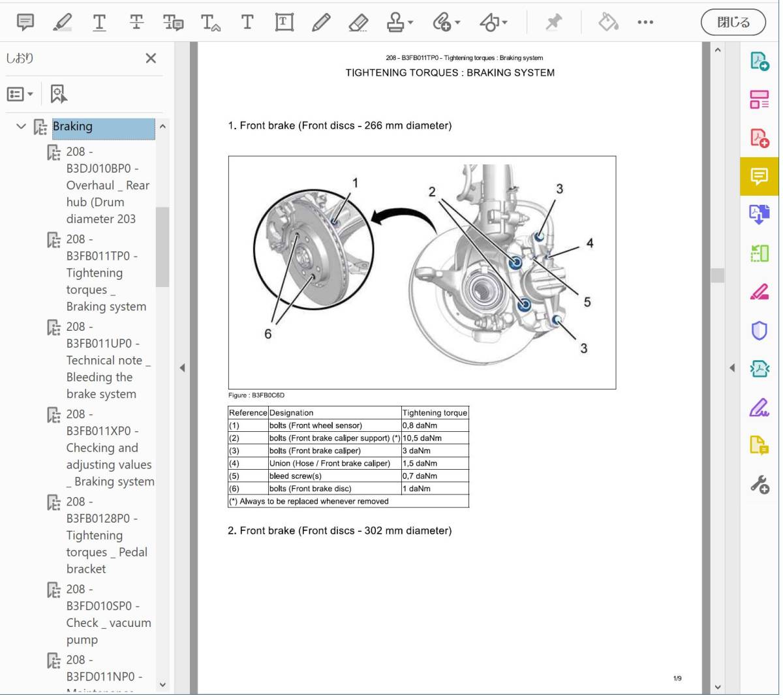Open the stamp tool menu
783x700 pixels.
coord(400,22)
